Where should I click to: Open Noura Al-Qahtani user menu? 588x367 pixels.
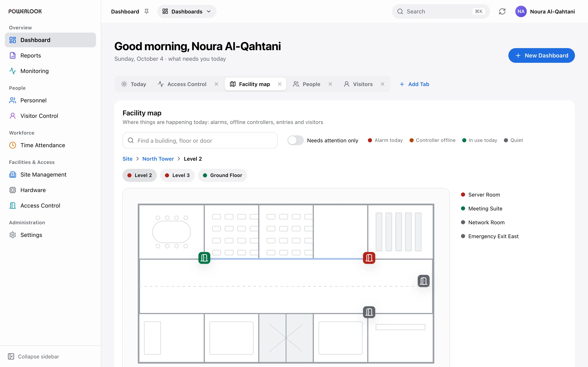(545, 11)
